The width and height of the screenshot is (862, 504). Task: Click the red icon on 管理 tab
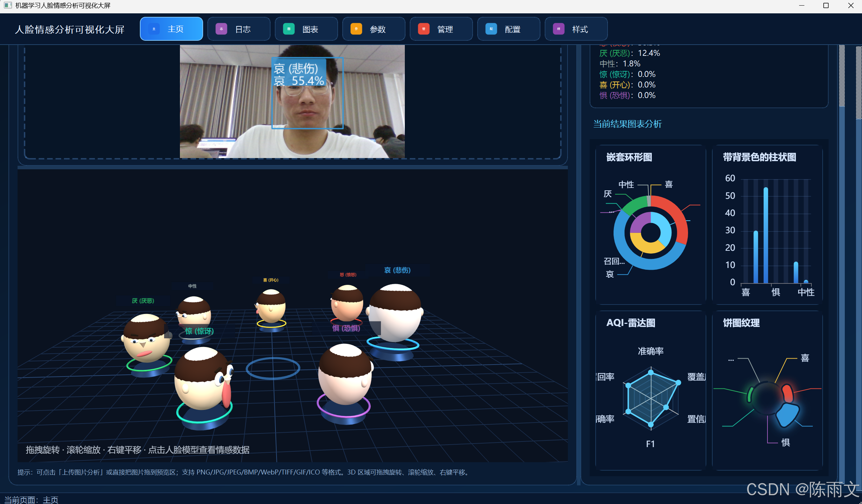(x=424, y=29)
